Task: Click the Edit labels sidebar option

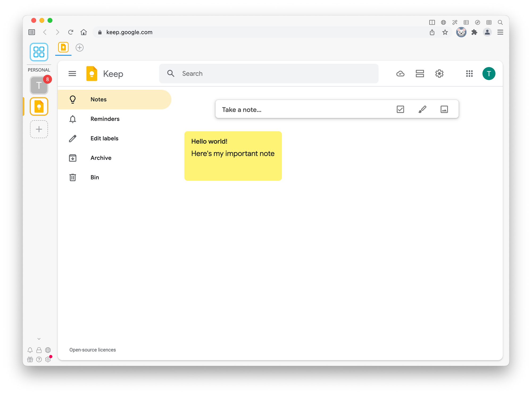Action: pos(104,138)
